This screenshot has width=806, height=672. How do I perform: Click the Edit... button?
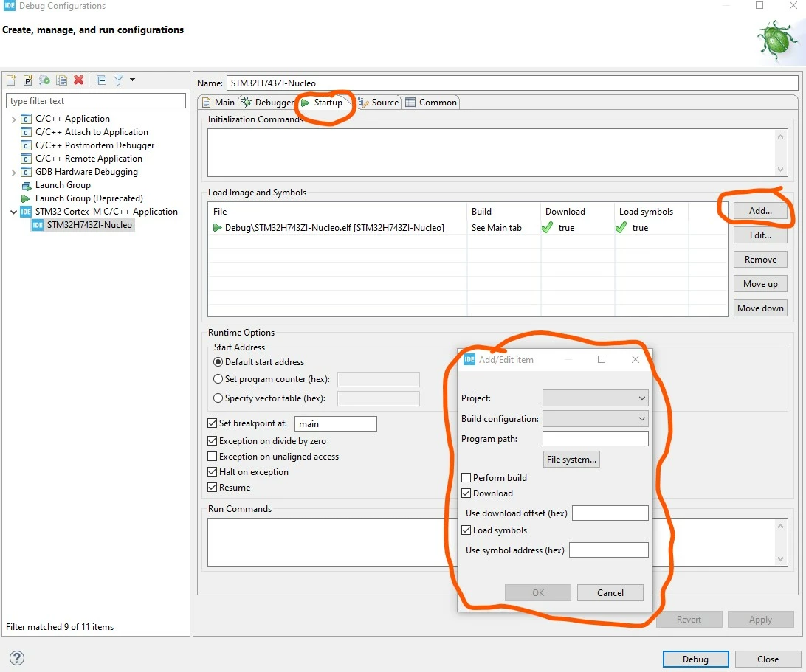pos(760,235)
